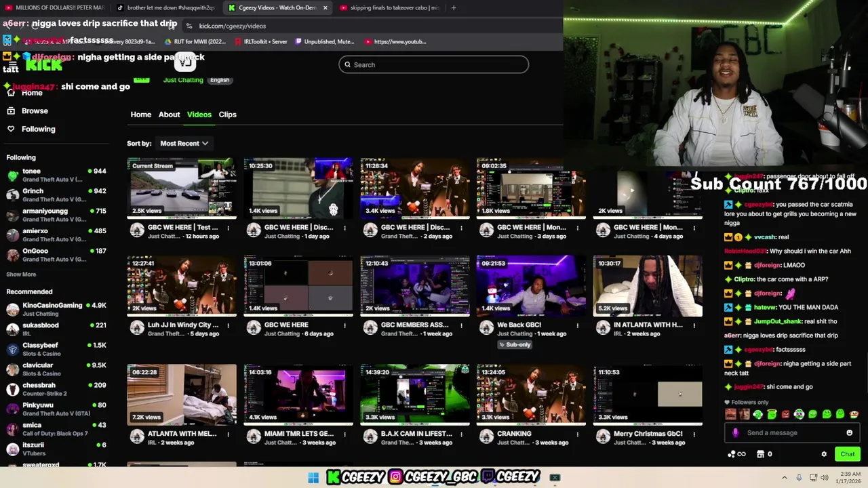Click the green Chat send button
868x488 pixels.
[848, 454]
